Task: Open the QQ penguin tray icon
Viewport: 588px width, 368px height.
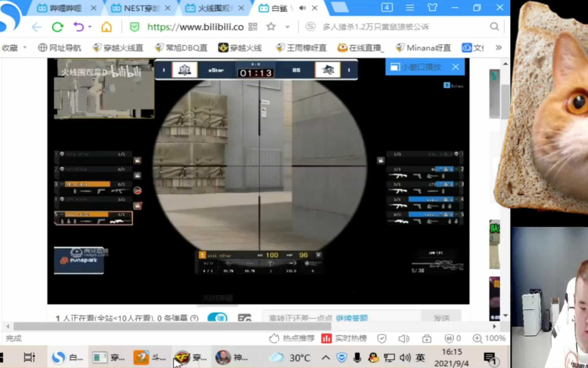Action: click(373, 358)
